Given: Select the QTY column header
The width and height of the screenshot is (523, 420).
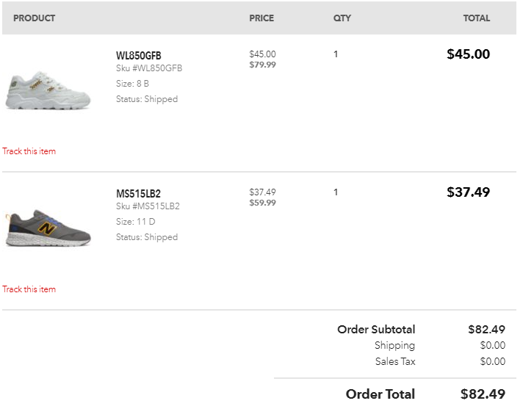Looking at the screenshot, I should point(342,18).
